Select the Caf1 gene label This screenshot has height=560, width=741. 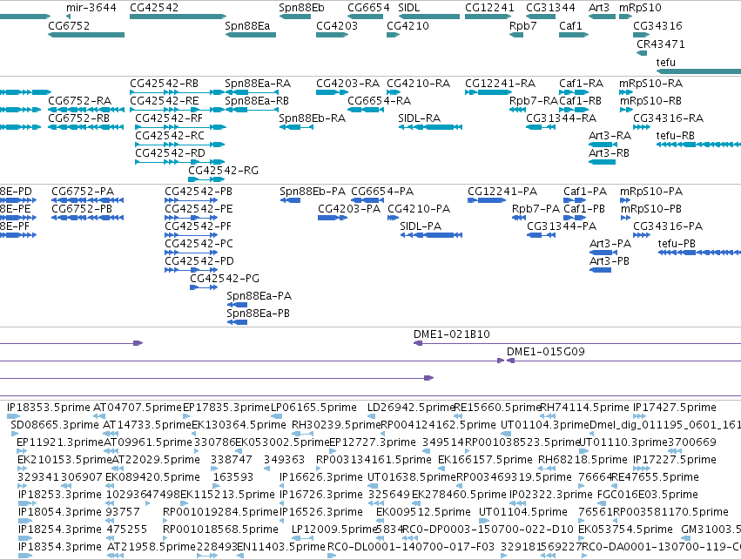[570, 25]
